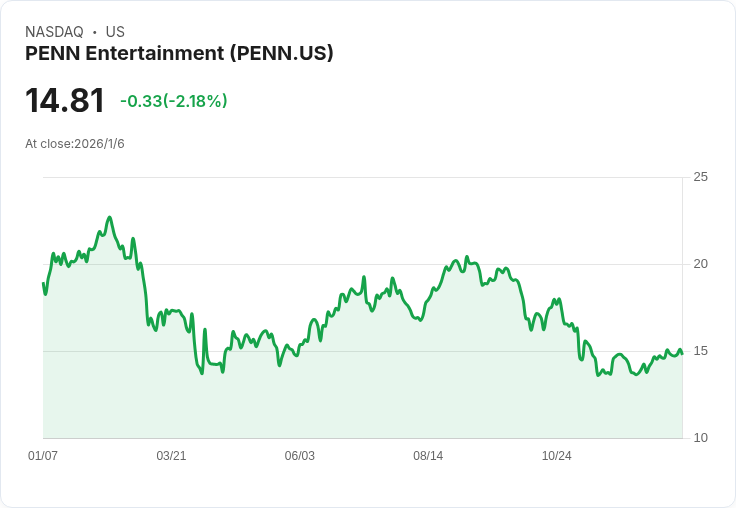Click the 25 price axis label
The image size is (736, 508).
point(700,177)
